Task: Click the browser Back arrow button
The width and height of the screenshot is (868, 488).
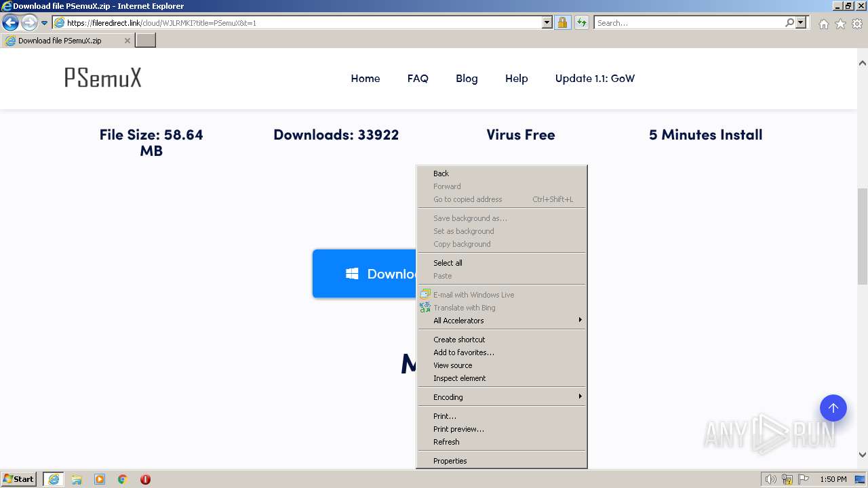Action: 10,22
